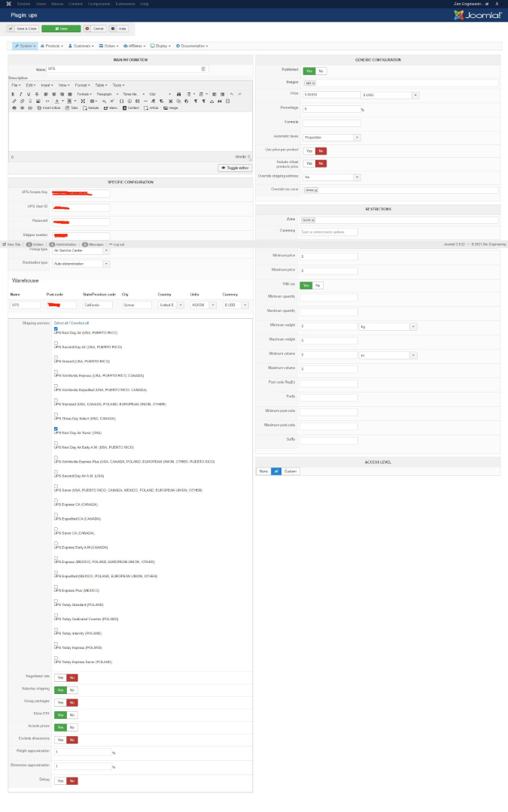The width and height of the screenshot is (508, 812).
Task: Click the Percentage input field
Action: 332,109
